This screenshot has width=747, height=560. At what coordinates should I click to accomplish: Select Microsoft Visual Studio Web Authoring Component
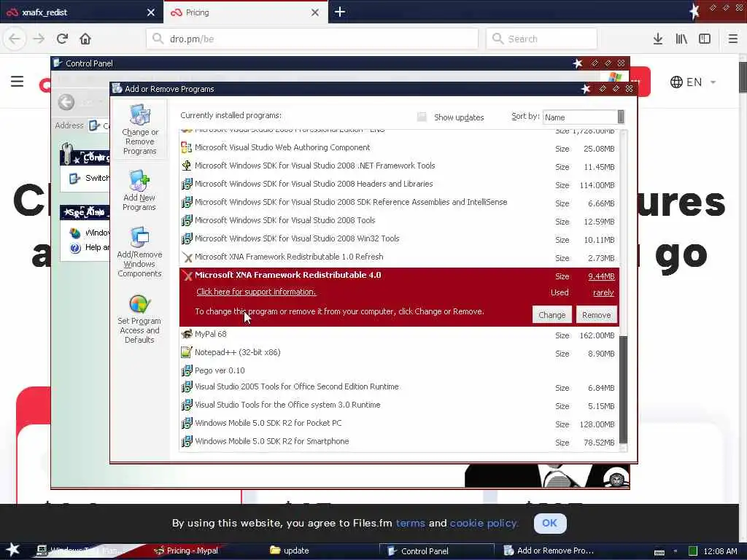tap(399, 147)
